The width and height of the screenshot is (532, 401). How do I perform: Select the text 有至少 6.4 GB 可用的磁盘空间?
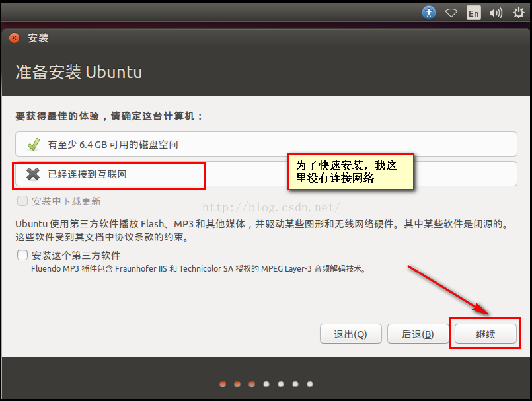pyautogui.click(x=113, y=145)
